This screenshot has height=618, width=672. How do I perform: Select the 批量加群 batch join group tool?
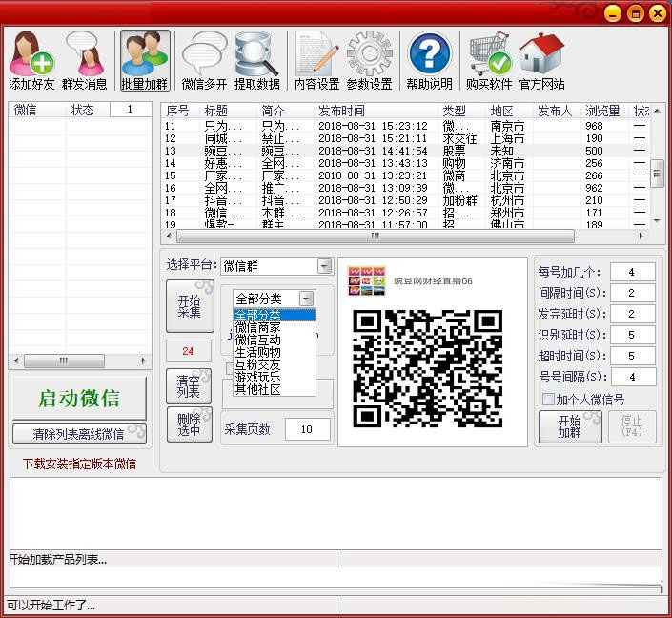(145, 60)
